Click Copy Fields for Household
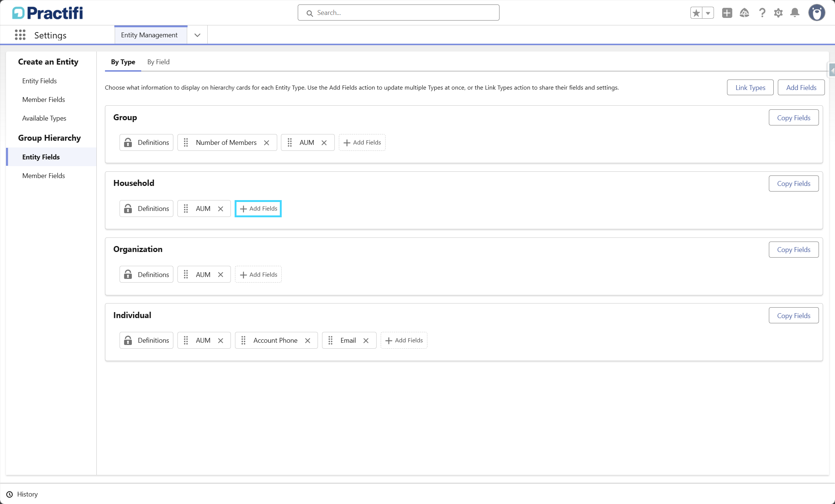The width and height of the screenshot is (835, 504). point(794,183)
